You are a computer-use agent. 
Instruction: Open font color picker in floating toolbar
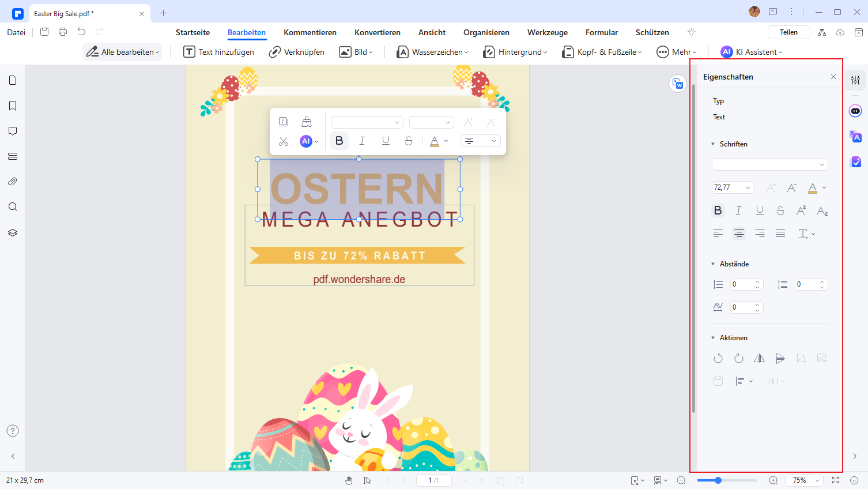(x=439, y=141)
